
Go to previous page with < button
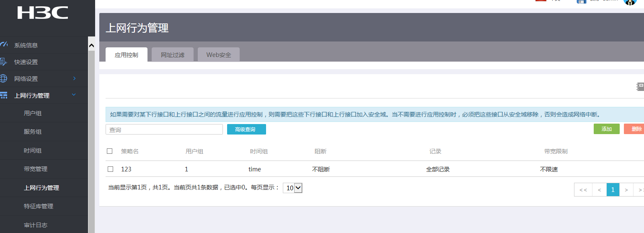600,190
